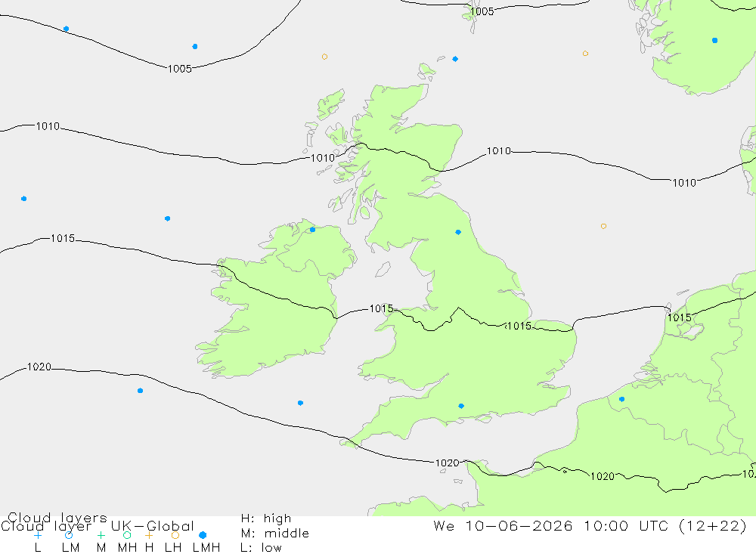This screenshot has height=554, width=756.
Task: Click the 1015 label over the Netherlands
Action: tap(680, 317)
